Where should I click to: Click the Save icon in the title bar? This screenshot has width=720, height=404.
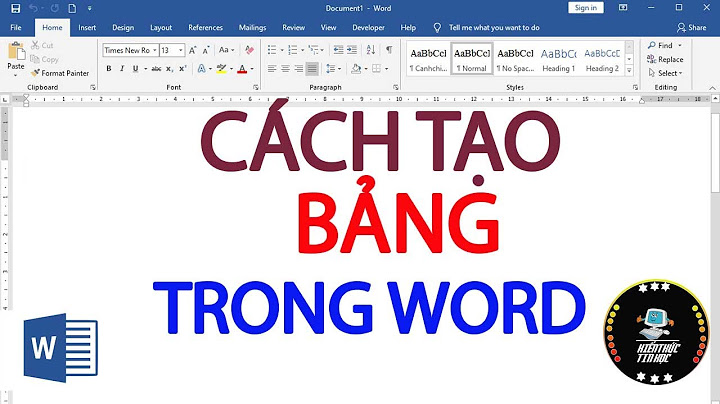[x=16, y=8]
